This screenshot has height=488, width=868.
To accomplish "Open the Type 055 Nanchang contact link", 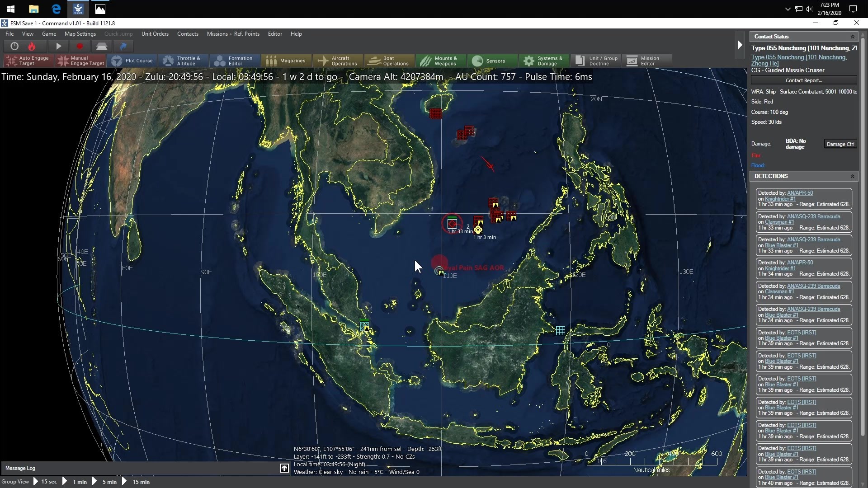I will pos(799,60).
